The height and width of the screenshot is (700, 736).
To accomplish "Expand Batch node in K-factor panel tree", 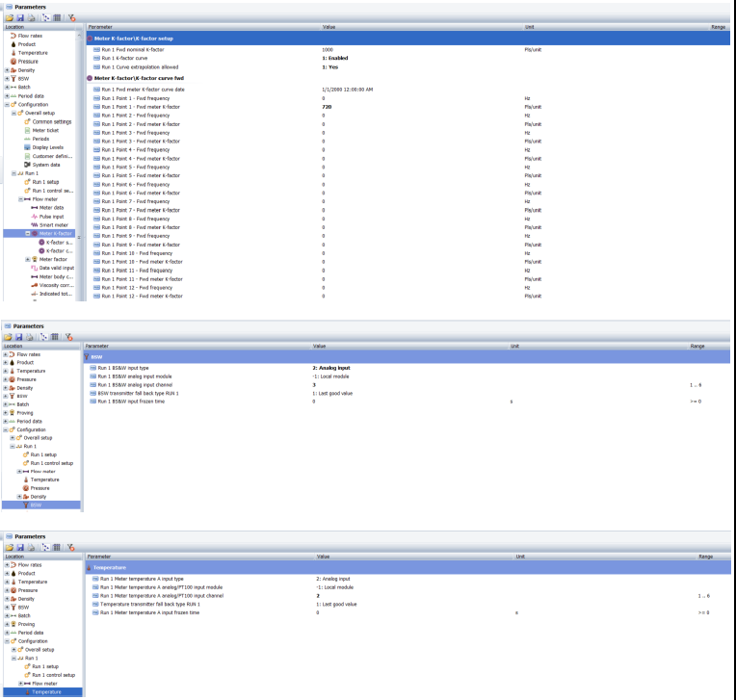I will pyautogui.click(x=7, y=88).
